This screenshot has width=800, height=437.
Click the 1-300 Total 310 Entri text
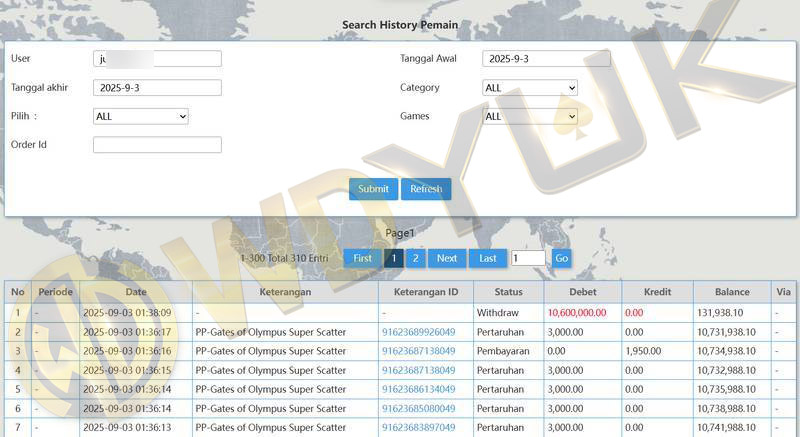pos(284,258)
